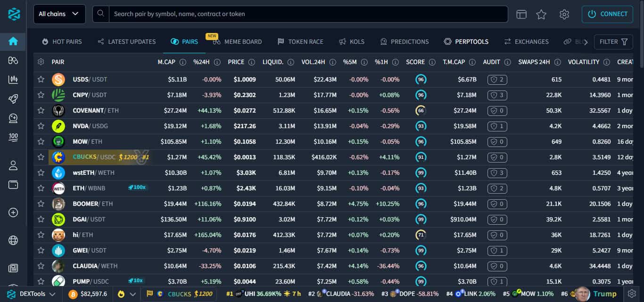Open the rocket launch icon in sidebar

(13, 98)
